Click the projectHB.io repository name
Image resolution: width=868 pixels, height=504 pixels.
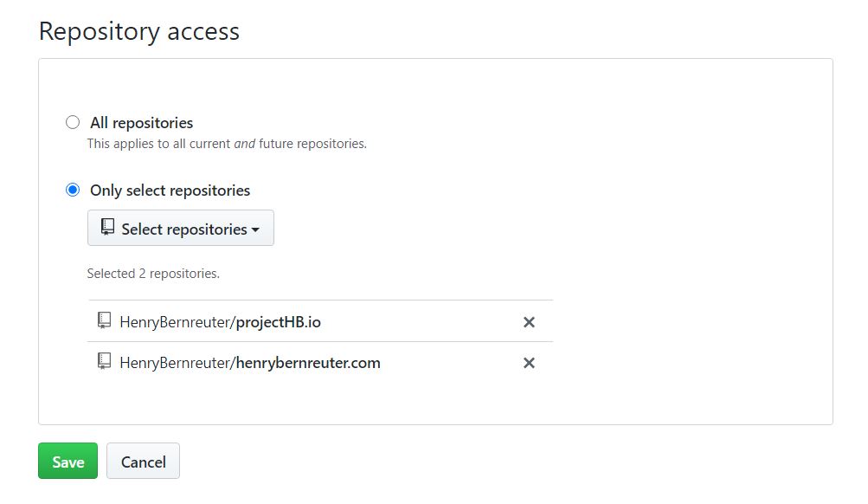[x=279, y=322]
